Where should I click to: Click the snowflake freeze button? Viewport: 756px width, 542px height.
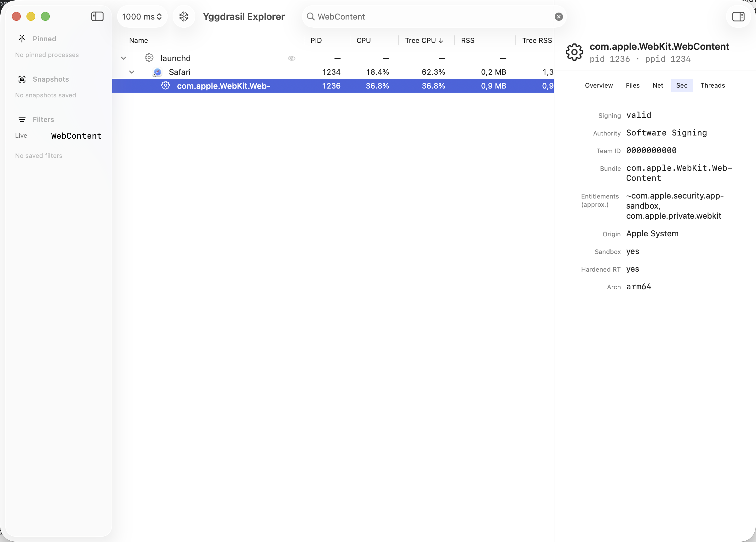[x=184, y=16]
